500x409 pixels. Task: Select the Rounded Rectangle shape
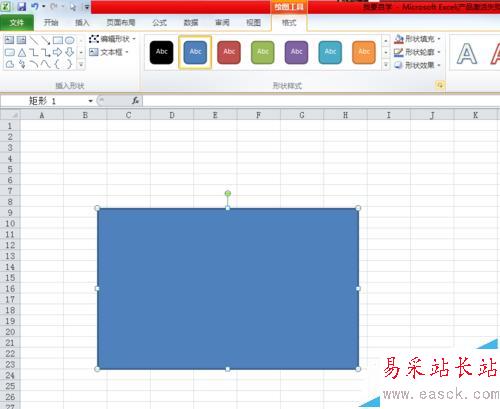[x=10, y=52]
